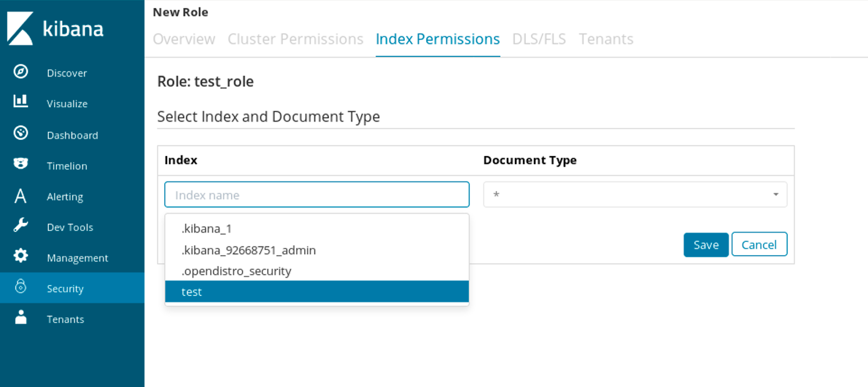Click the 'New Role' page title
Image resolution: width=868 pixels, height=387 pixels.
[x=181, y=12]
